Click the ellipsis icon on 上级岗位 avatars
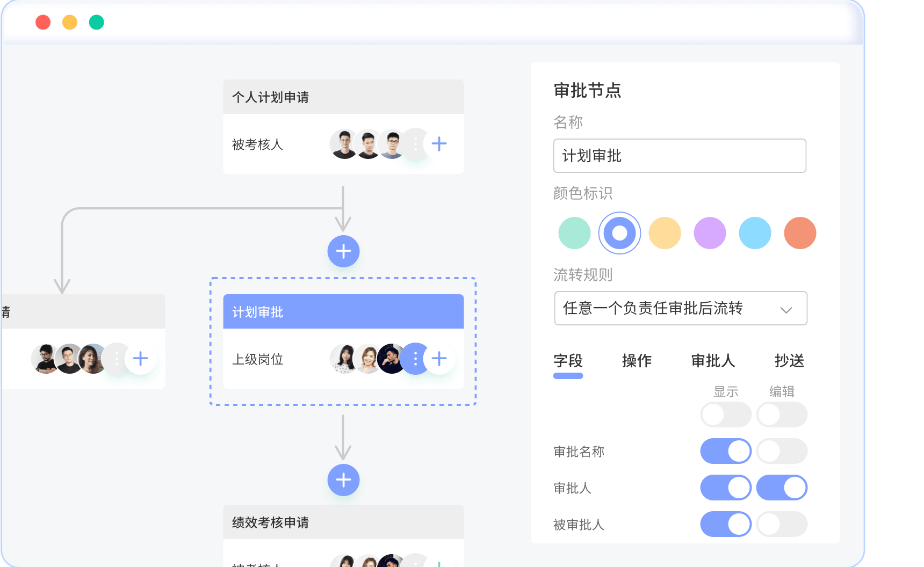Viewport: 924px width, 567px height. pyautogui.click(x=415, y=359)
